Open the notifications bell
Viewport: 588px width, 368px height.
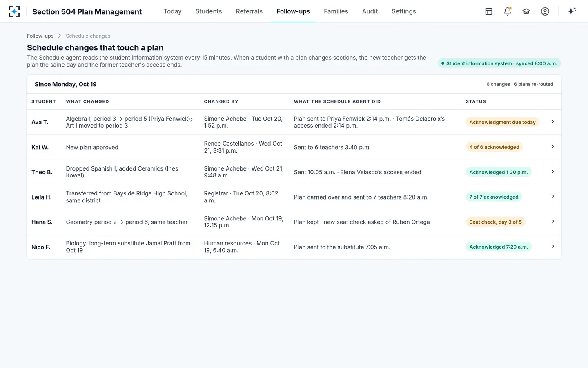tap(508, 11)
